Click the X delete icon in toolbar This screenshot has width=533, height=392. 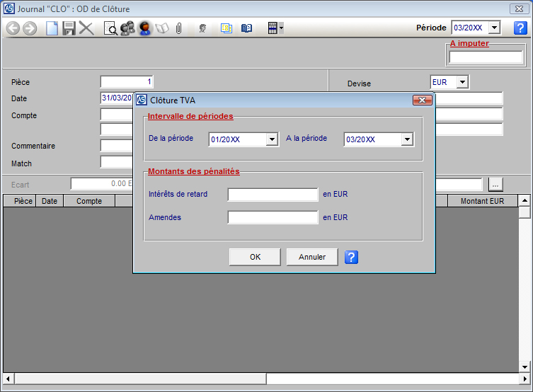86,28
